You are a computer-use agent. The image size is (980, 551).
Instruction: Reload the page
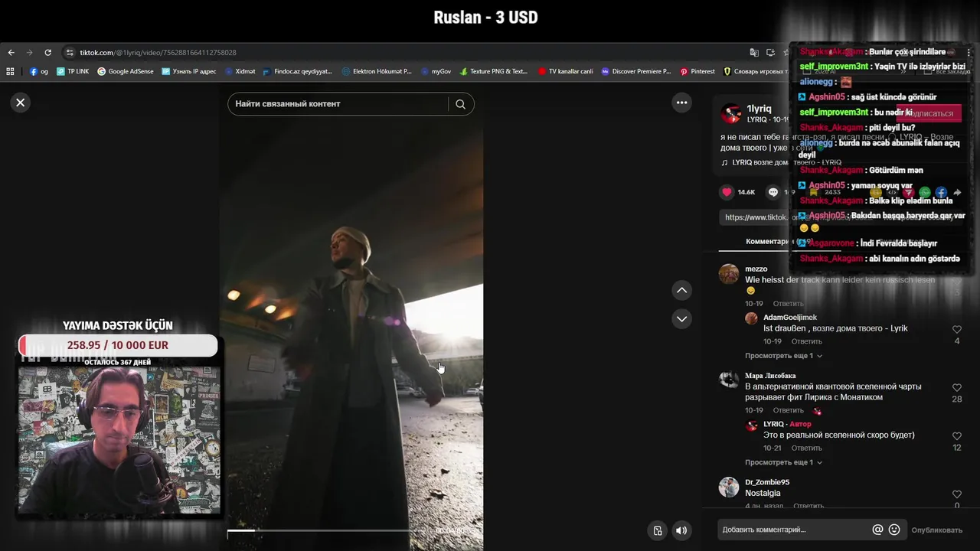47,53
